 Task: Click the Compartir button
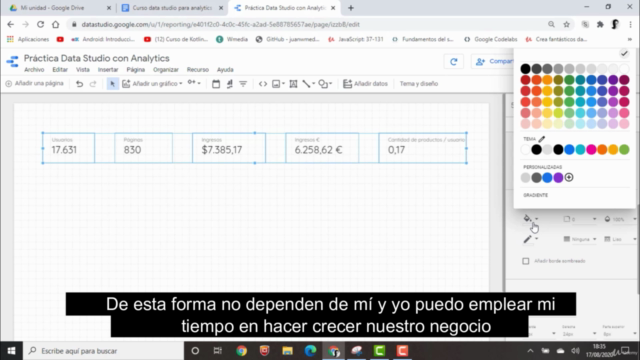493,62
